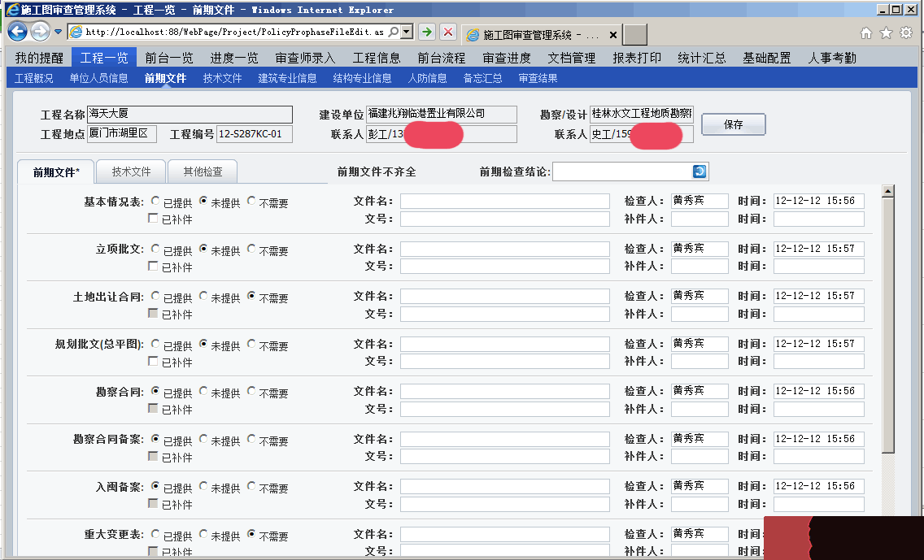The width and height of the screenshot is (924, 560).
Task: Select 已提供 for 基本情况表
Action: (x=155, y=201)
